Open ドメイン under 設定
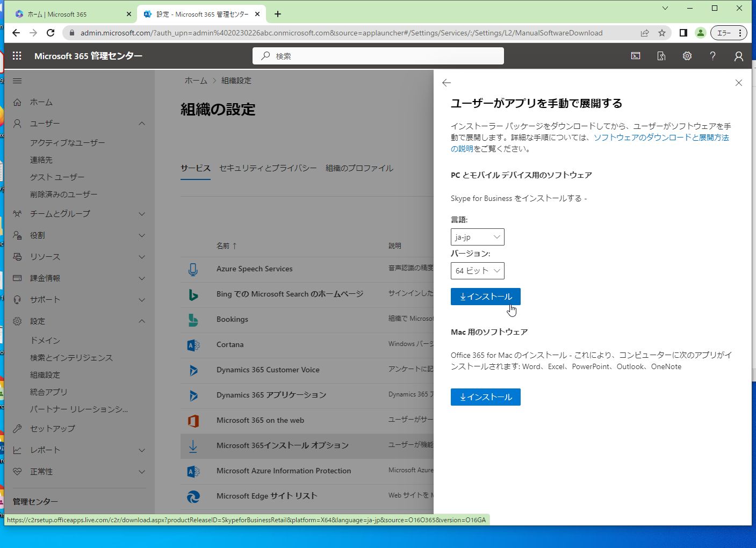Image resolution: width=756 pixels, height=548 pixels. pyautogui.click(x=45, y=341)
